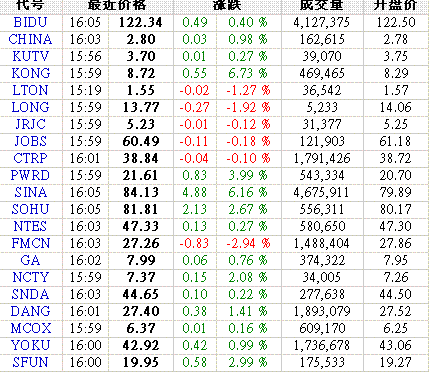Click GA timestamp 16:02
The width and height of the screenshot is (429, 372).
85,260
